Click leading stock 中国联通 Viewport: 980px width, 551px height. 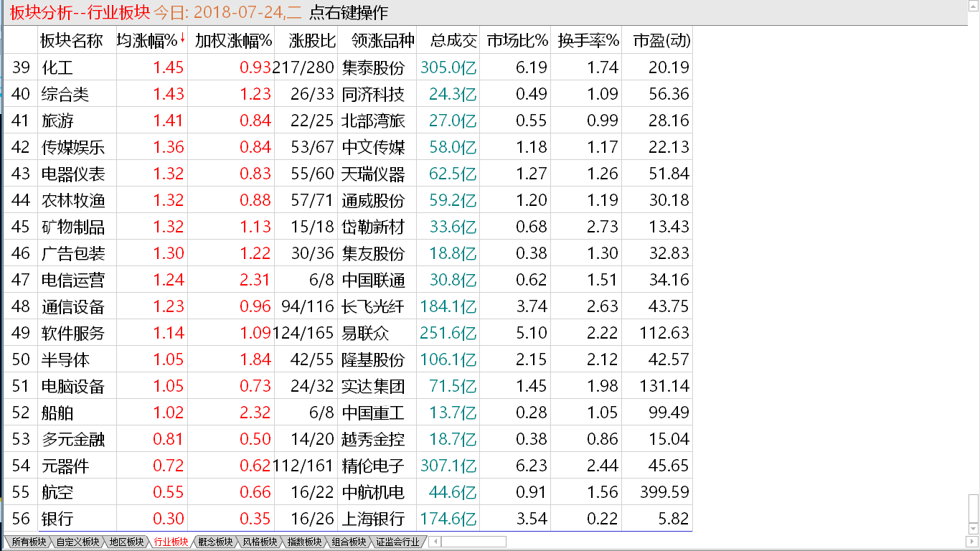click(374, 280)
